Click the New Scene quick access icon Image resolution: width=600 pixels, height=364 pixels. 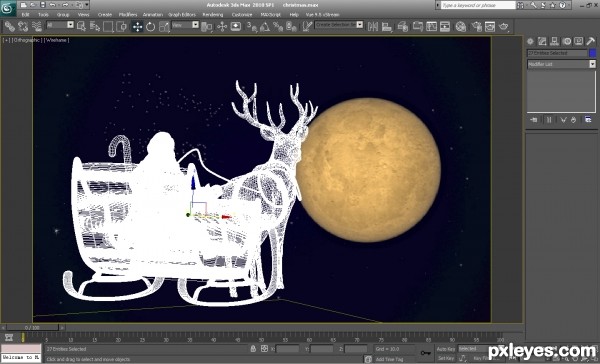pos(24,5)
